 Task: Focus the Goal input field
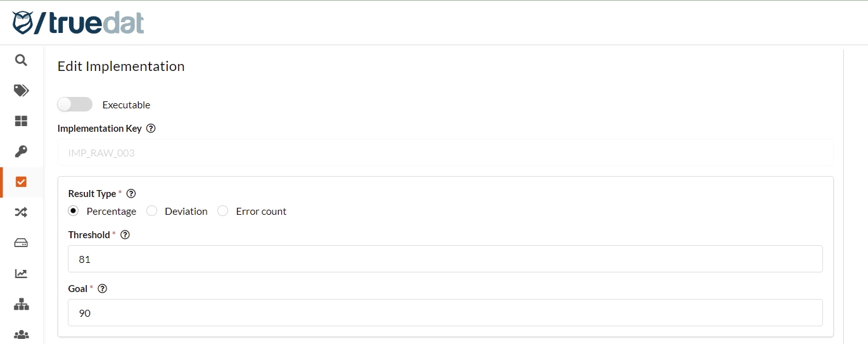click(x=445, y=313)
